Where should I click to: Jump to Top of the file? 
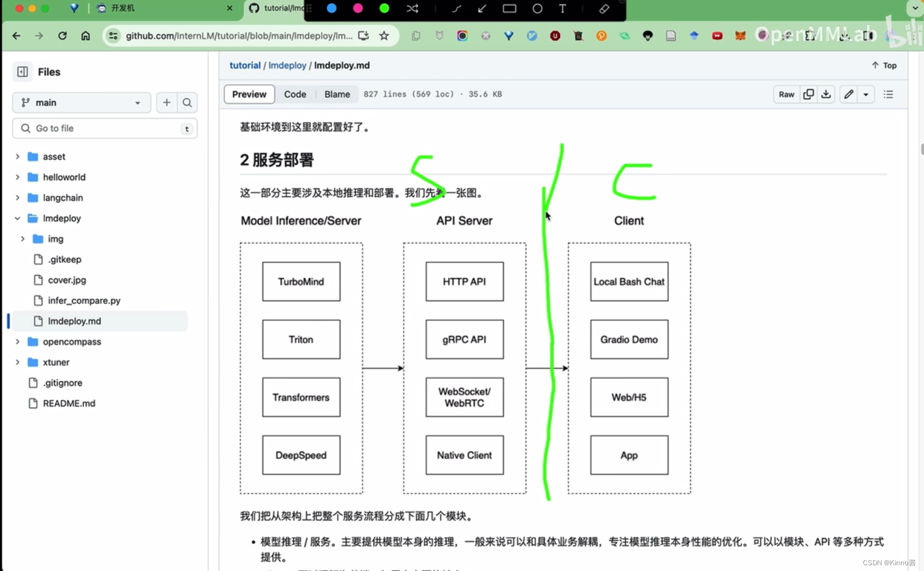tap(885, 65)
